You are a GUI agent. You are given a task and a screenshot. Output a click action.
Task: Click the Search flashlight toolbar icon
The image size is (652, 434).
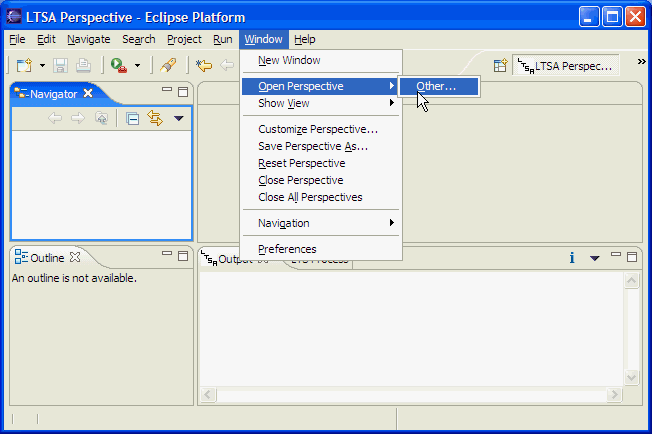pos(168,65)
